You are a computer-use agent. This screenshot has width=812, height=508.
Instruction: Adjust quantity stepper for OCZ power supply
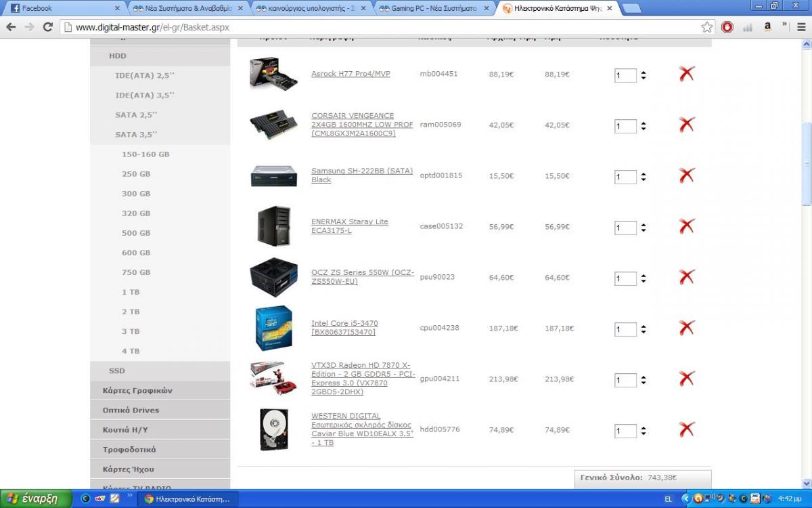click(643, 278)
